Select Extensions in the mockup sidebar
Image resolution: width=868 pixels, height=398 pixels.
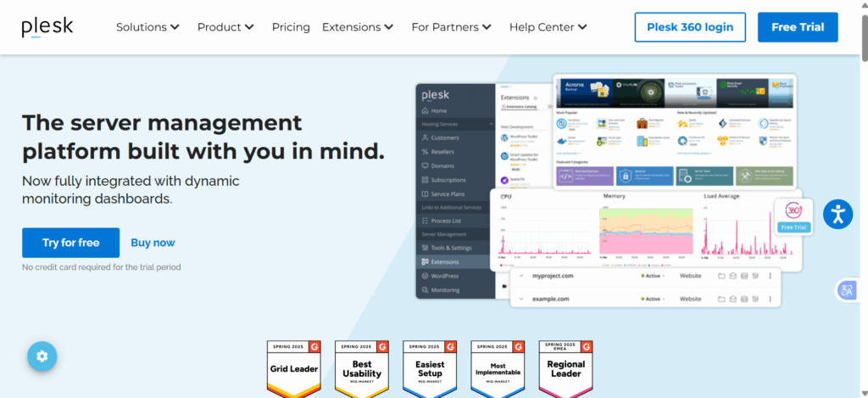tap(454, 261)
